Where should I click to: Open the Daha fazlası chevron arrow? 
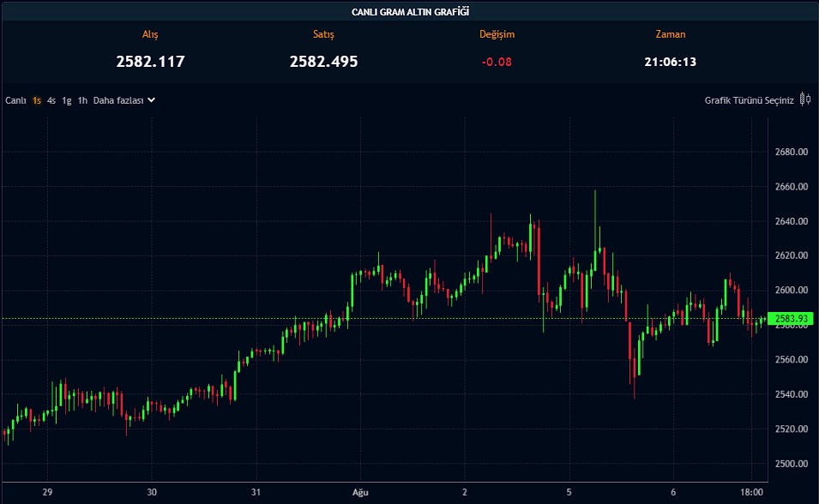152,99
